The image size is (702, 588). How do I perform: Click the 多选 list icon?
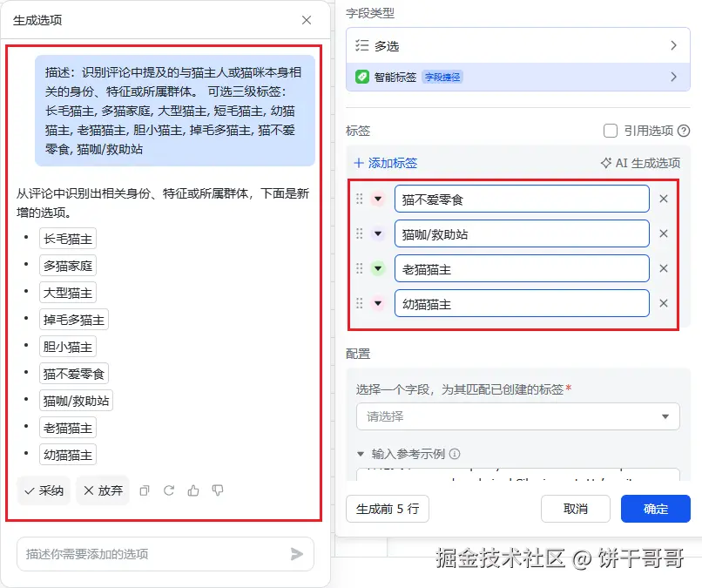(361, 45)
